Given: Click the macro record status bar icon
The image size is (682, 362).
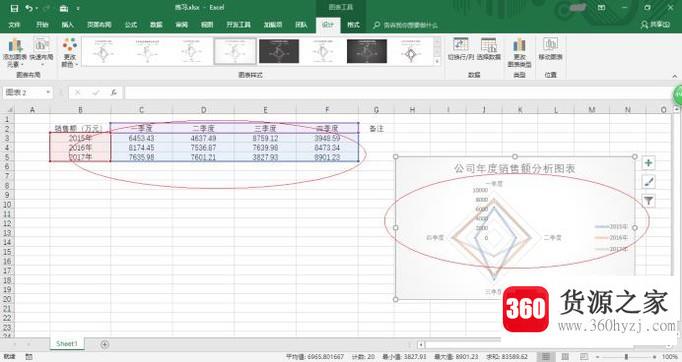Looking at the screenshot, I should 29,357.
